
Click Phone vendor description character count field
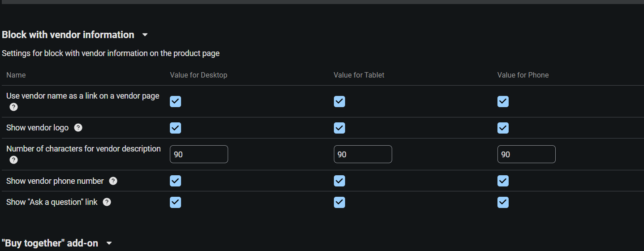(526, 154)
